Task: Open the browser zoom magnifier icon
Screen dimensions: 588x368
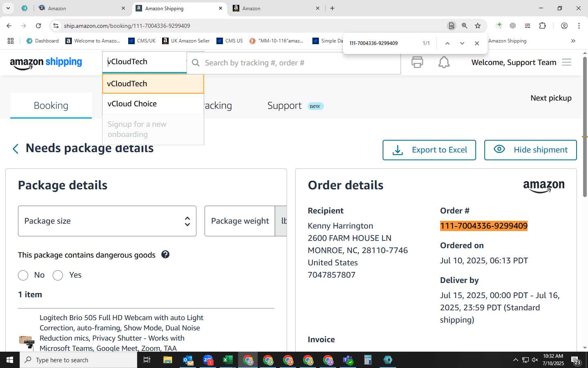Action: coord(465,26)
